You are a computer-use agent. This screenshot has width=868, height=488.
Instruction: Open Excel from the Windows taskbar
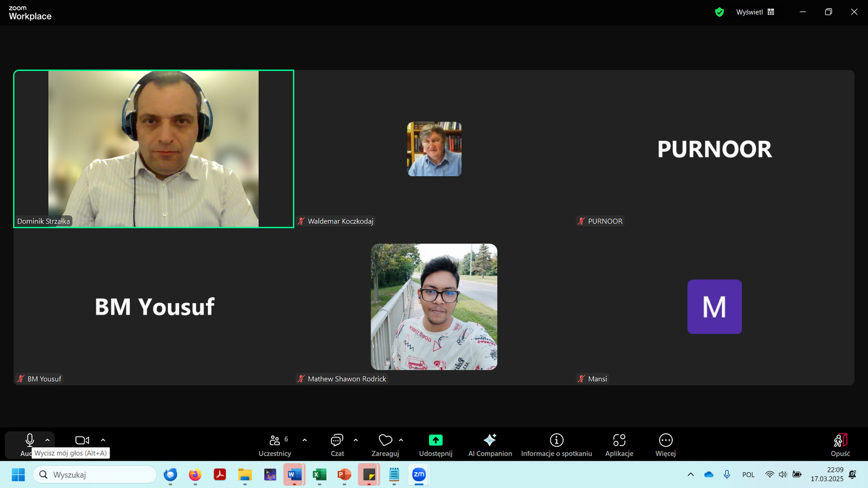pos(319,474)
